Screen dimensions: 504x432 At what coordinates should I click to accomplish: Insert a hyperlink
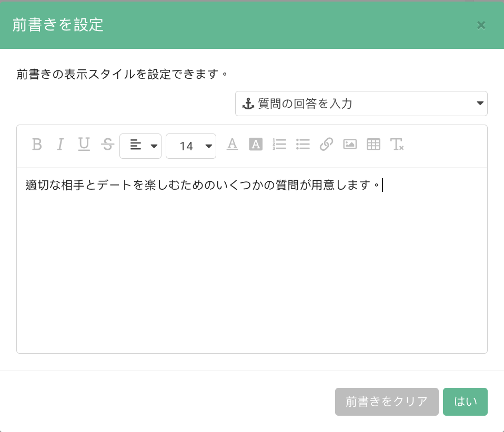click(326, 145)
